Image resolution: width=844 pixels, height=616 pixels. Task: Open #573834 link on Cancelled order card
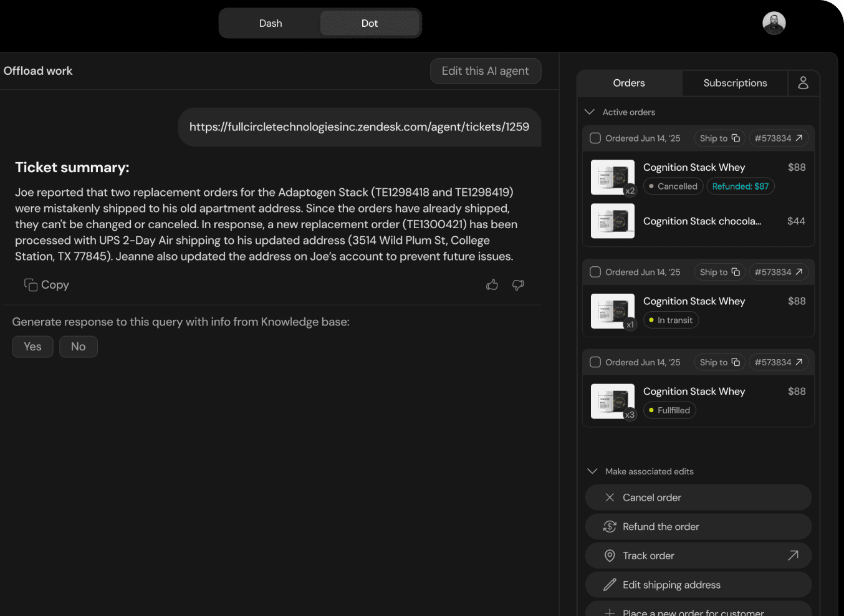779,138
